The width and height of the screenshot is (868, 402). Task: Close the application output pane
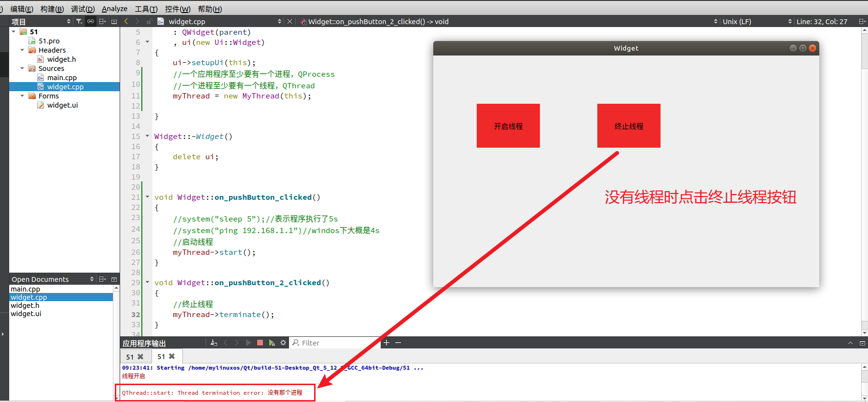click(x=862, y=343)
